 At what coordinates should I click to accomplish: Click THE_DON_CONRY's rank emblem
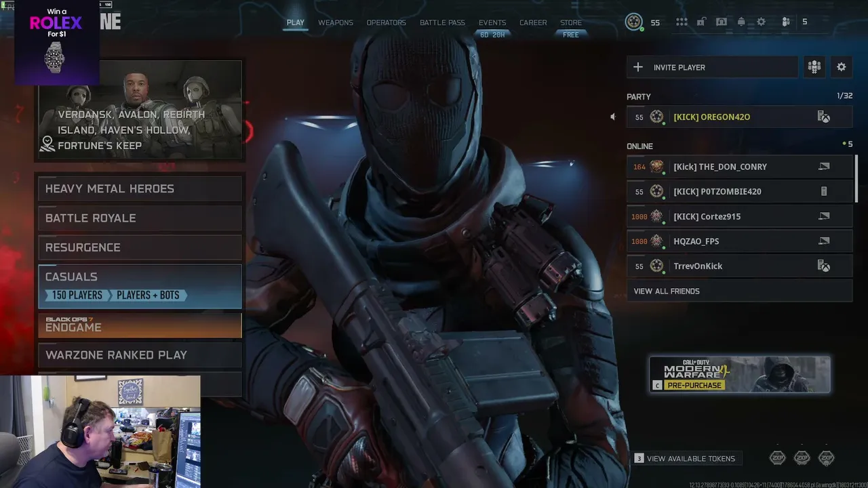click(656, 167)
